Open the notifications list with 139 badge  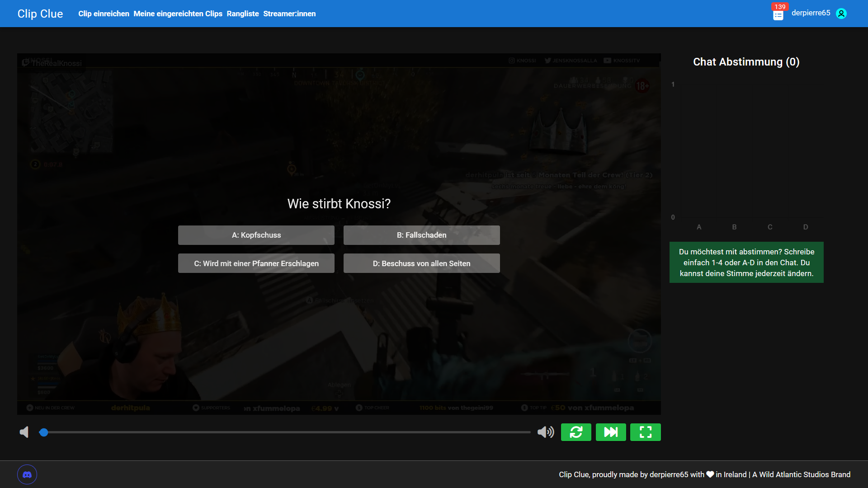tap(778, 15)
